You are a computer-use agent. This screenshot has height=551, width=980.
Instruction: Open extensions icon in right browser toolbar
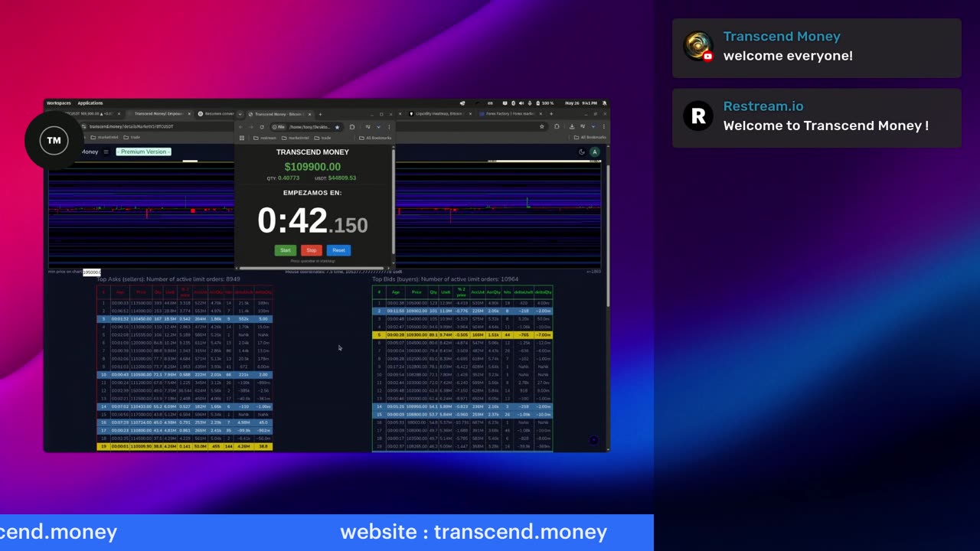click(x=557, y=126)
